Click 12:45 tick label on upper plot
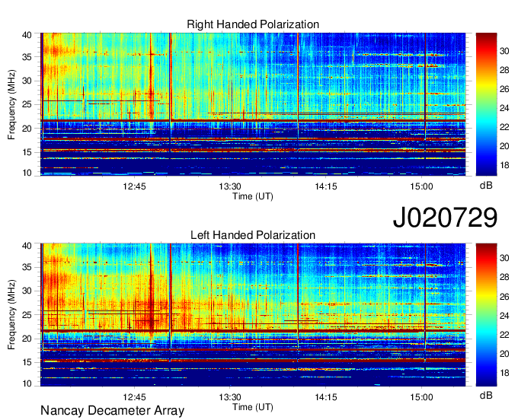Viewport: 518px width, 420px height. point(135,186)
